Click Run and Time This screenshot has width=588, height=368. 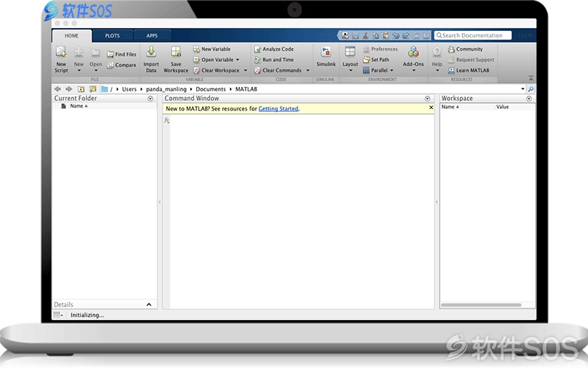point(273,60)
